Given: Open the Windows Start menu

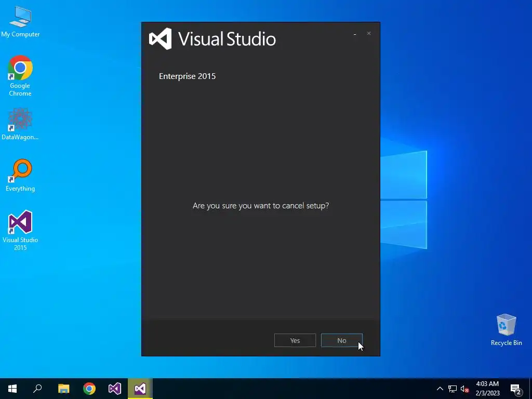Looking at the screenshot, I should coord(12,389).
